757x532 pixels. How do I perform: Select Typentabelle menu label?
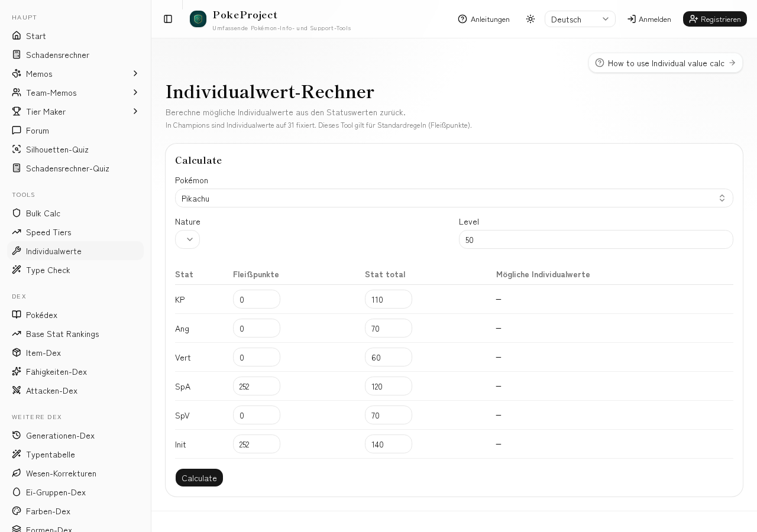[x=50, y=455]
